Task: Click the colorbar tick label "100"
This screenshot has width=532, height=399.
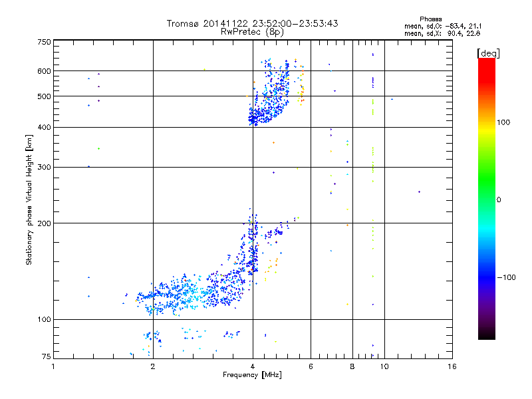Action: [x=503, y=122]
